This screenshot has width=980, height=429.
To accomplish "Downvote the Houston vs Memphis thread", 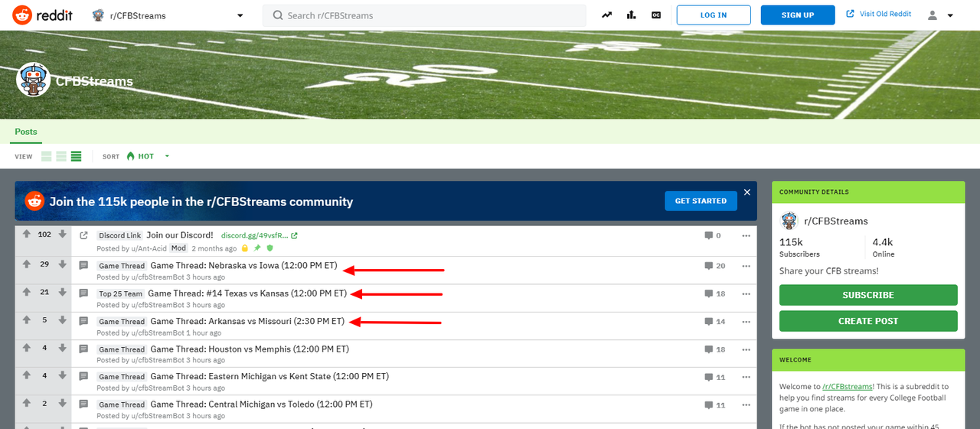I will pos(62,347).
